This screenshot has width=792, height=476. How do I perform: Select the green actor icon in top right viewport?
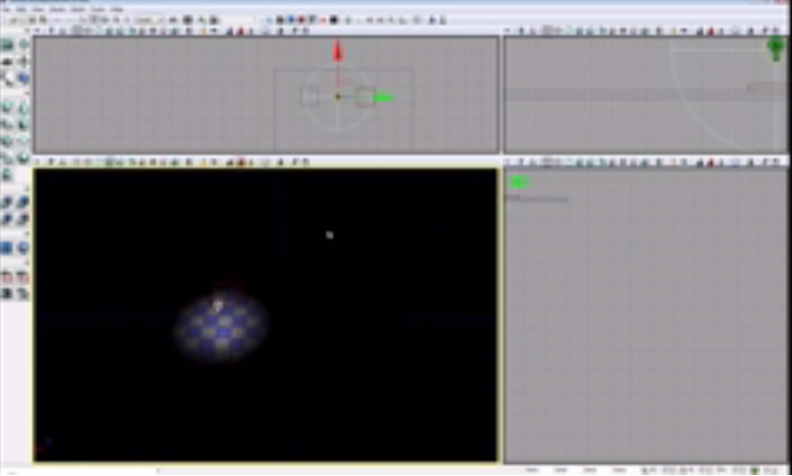pyautogui.click(x=776, y=49)
